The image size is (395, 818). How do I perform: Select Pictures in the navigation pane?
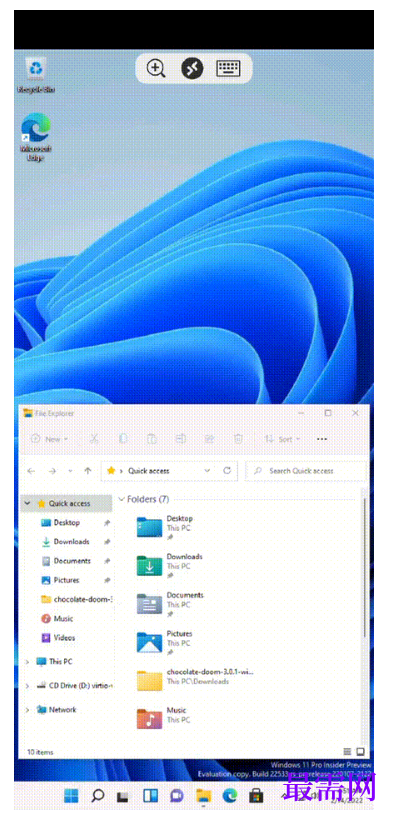(66, 580)
